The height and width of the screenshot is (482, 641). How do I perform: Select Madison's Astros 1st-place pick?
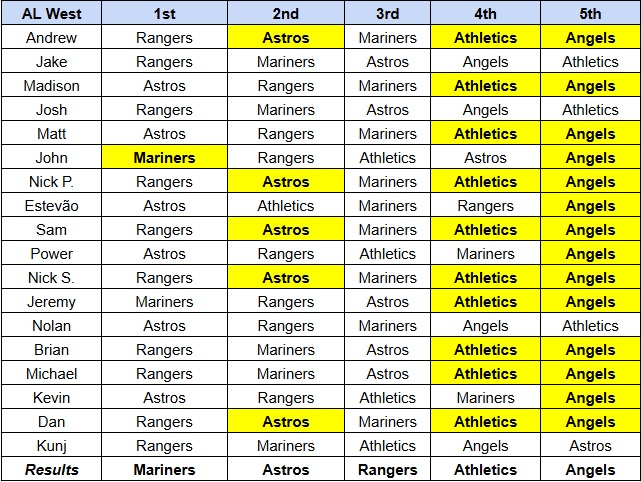[164, 86]
